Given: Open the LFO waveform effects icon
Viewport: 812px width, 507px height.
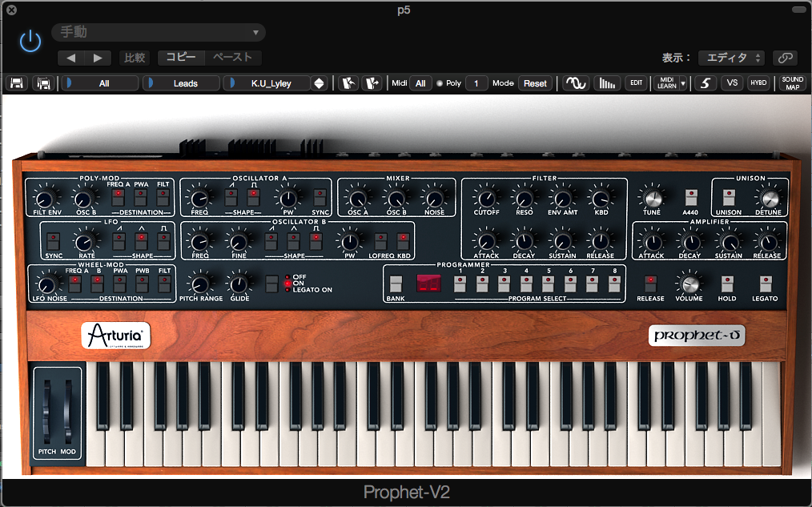Looking at the screenshot, I should coord(575,83).
